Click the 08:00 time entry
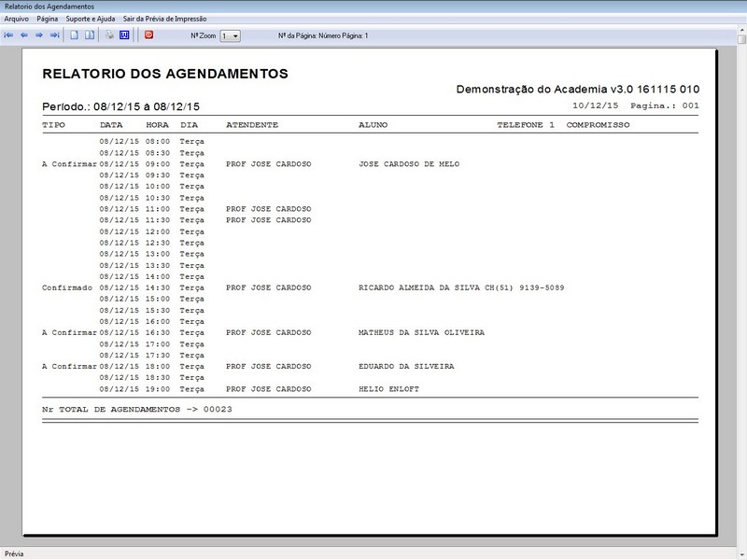 (158, 142)
